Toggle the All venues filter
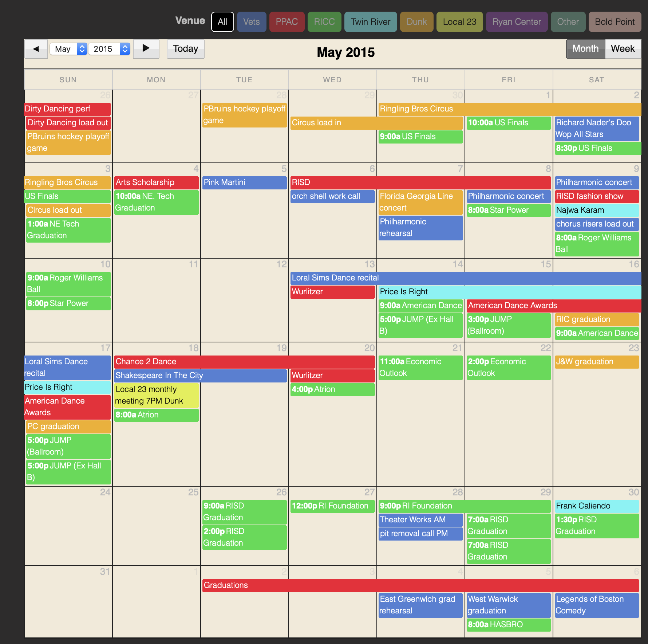 coord(222,22)
